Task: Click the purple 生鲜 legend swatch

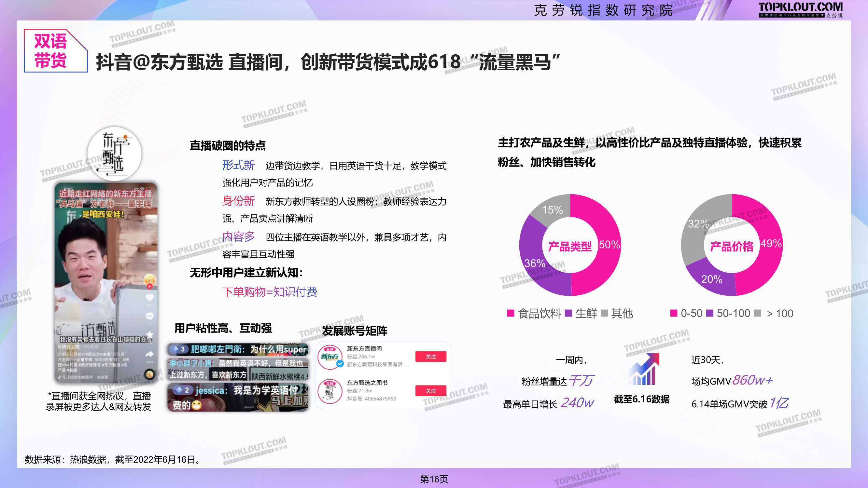Action: click(x=568, y=313)
